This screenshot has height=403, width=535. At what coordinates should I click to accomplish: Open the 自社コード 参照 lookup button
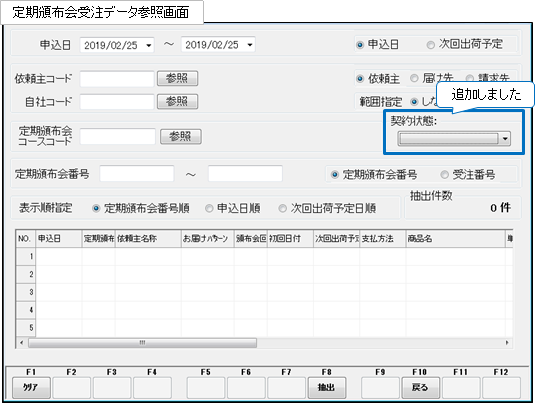pos(177,101)
